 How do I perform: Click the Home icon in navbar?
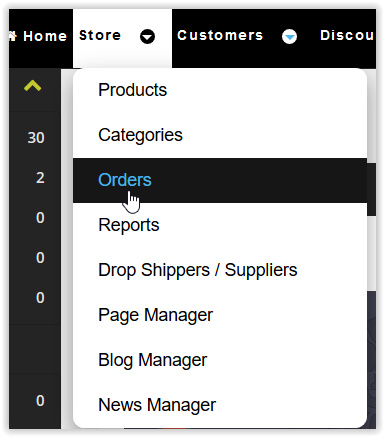[x=13, y=36]
